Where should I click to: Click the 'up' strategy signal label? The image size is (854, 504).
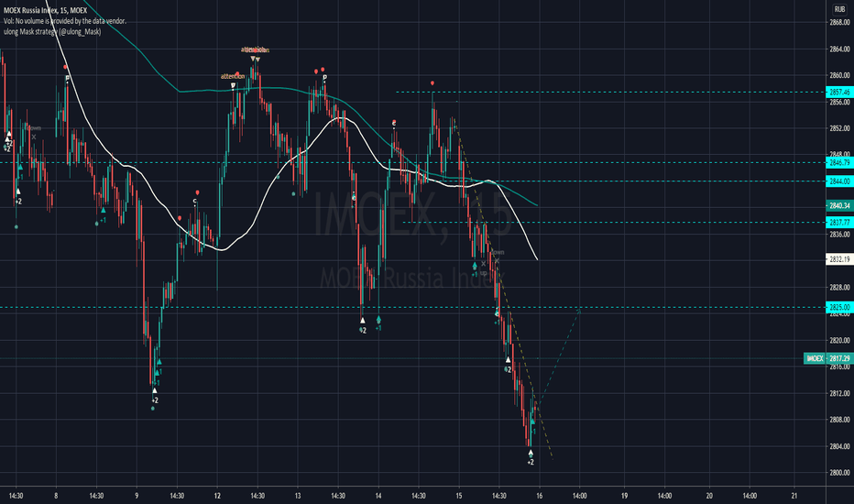pyautogui.click(x=483, y=273)
